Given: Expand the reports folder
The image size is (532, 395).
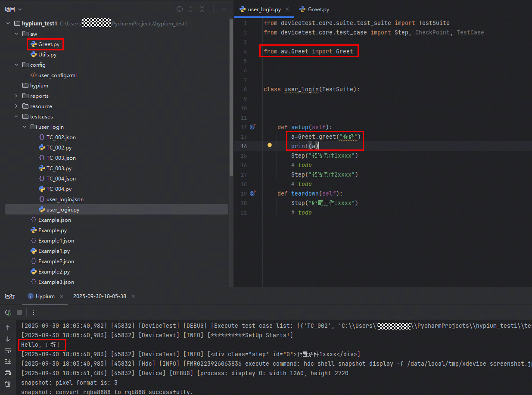Looking at the screenshot, I should [x=16, y=96].
